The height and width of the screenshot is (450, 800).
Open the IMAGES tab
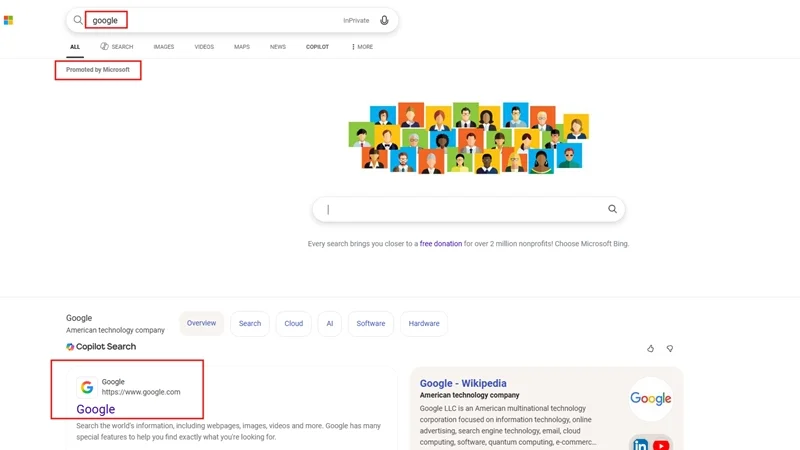pos(164,47)
